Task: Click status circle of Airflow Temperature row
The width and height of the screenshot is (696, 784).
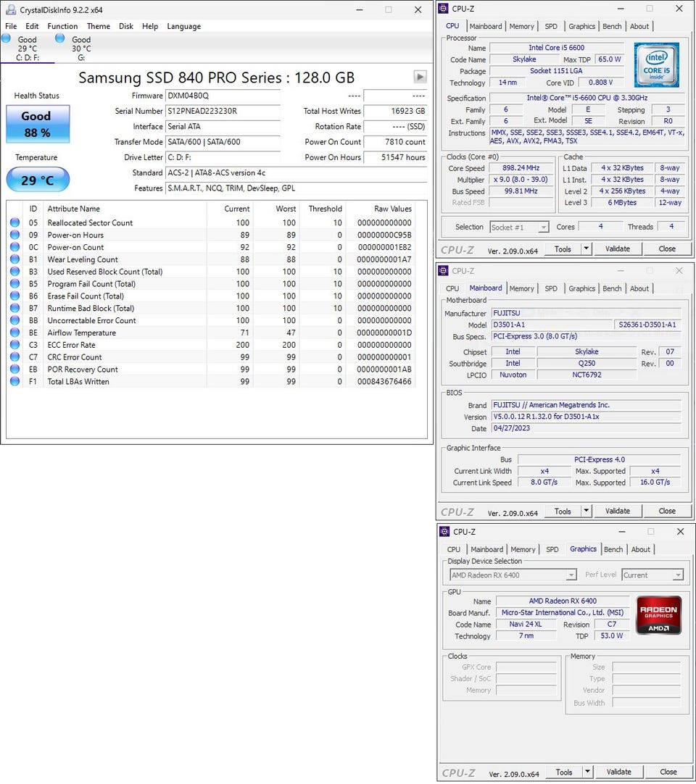Action: click(15, 333)
